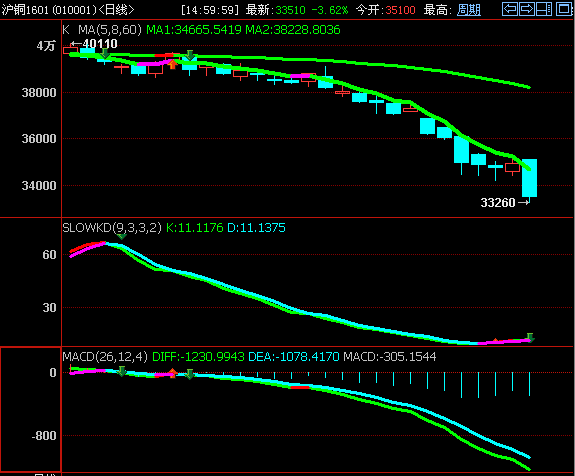
Task: Click the 沪铜1601 contract title
Action: (26, 10)
